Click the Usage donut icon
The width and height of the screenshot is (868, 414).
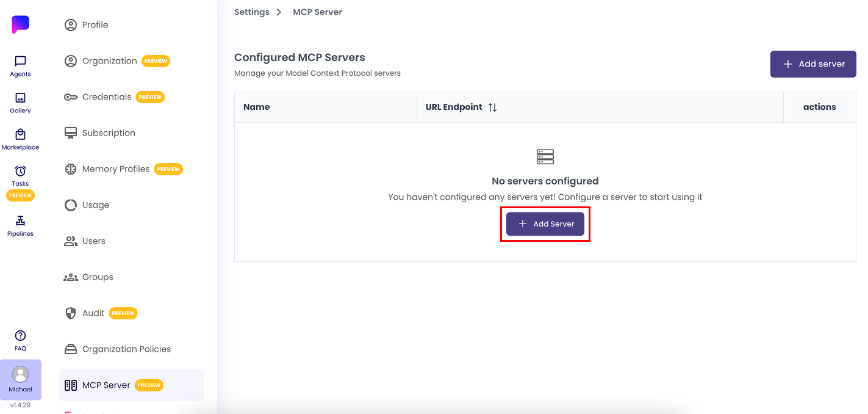pos(71,205)
